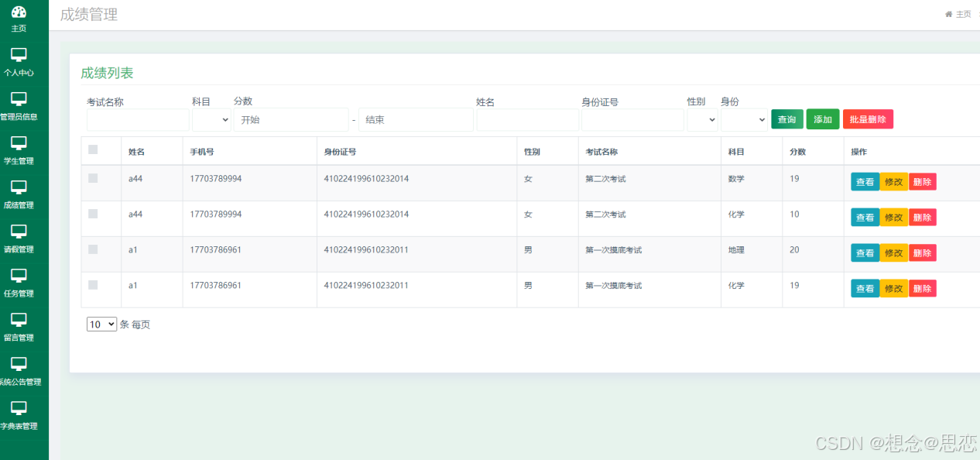The height and width of the screenshot is (460, 980).
Task: Open 系统公告管理 sidebar icon
Action: point(19,364)
